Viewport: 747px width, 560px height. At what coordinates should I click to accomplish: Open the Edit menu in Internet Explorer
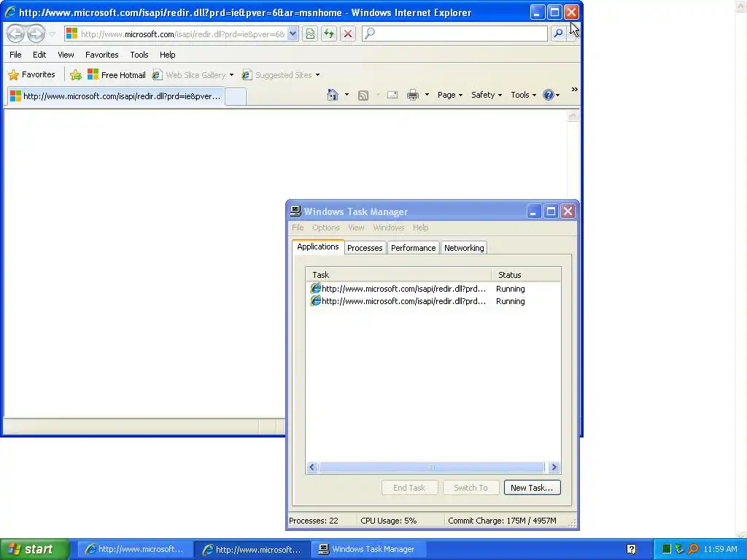coord(39,55)
